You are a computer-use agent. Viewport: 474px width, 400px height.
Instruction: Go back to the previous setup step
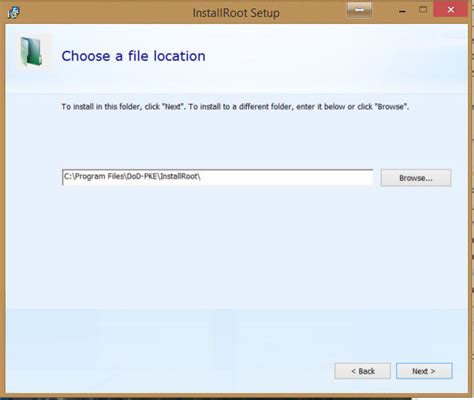click(363, 371)
